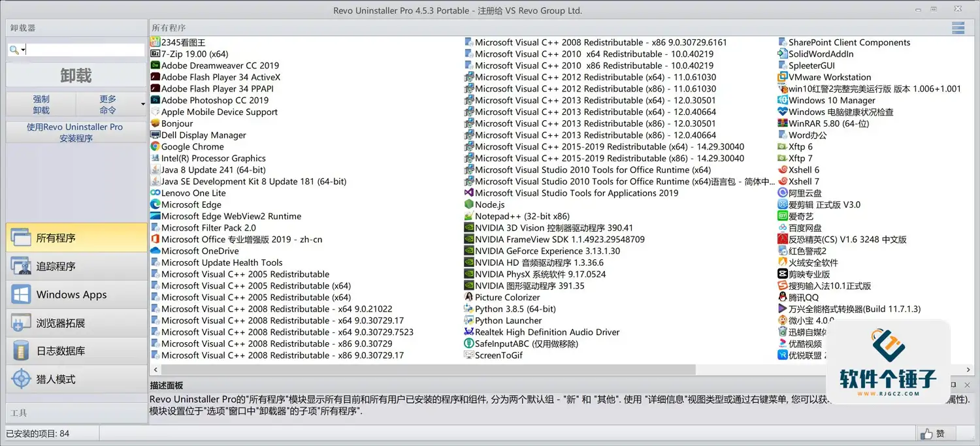Click the 剪映专业版 icon
This screenshot has height=446, width=980.
pos(783,274)
